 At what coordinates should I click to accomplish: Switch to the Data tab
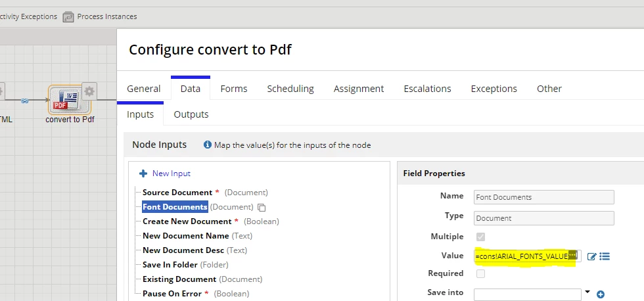(191, 89)
